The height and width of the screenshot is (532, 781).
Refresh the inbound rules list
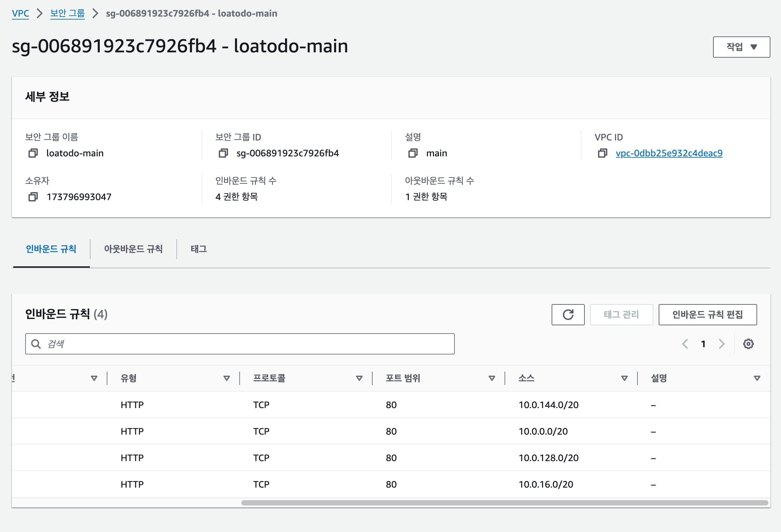click(568, 315)
